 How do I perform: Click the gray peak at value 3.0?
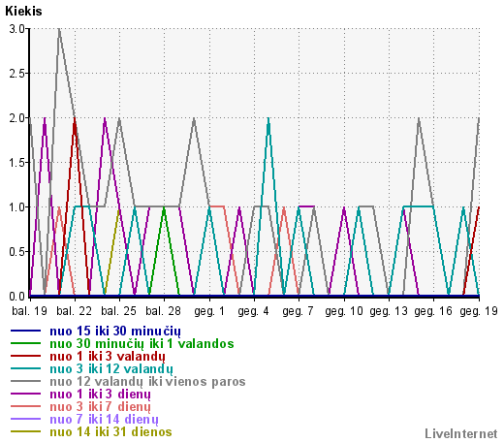click(59, 30)
